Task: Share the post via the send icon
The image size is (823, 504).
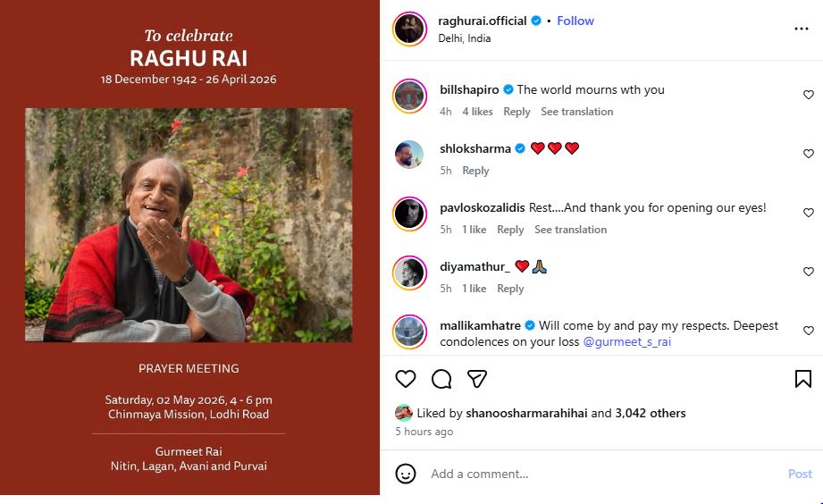Action: coord(477,379)
